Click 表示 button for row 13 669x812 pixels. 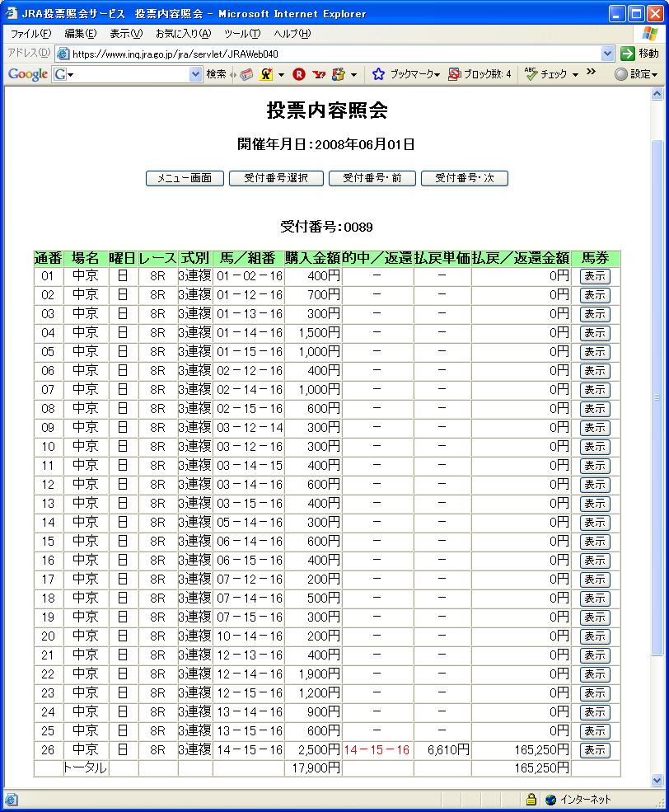point(595,504)
